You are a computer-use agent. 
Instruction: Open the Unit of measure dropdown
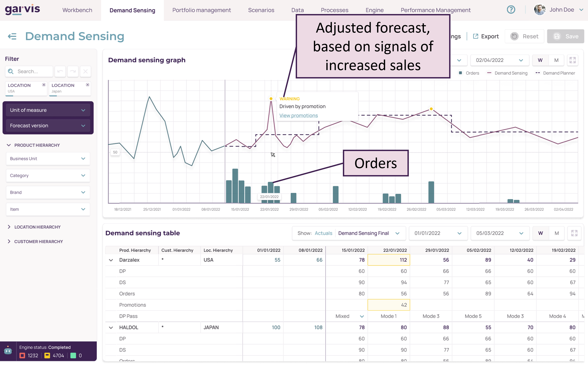coord(48,110)
